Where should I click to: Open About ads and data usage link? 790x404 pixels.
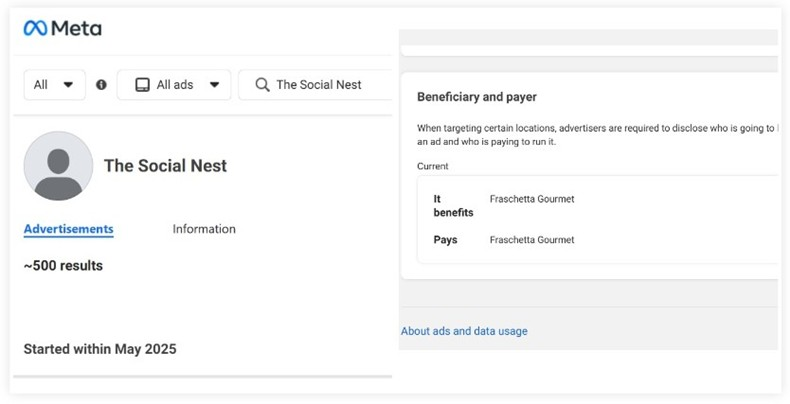tap(464, 331)
